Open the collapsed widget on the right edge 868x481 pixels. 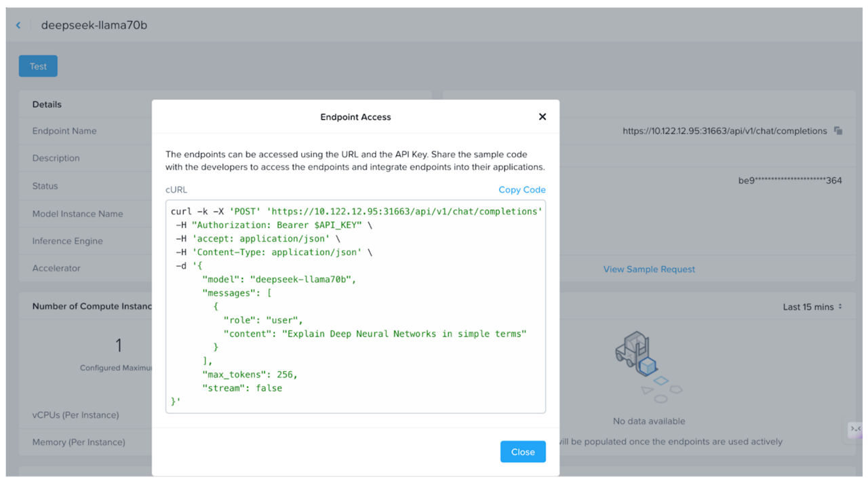(x=856, y=429)
